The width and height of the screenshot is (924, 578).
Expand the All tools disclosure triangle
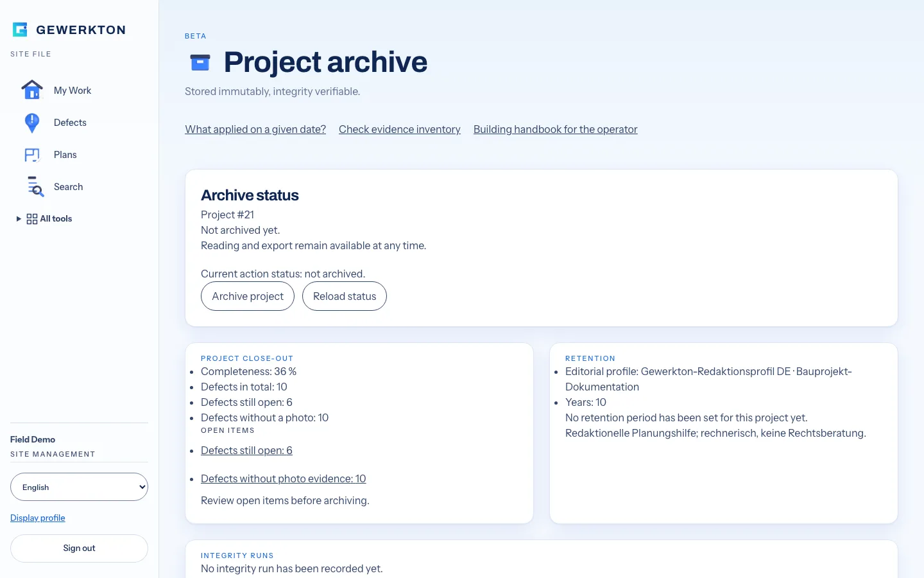19,219
